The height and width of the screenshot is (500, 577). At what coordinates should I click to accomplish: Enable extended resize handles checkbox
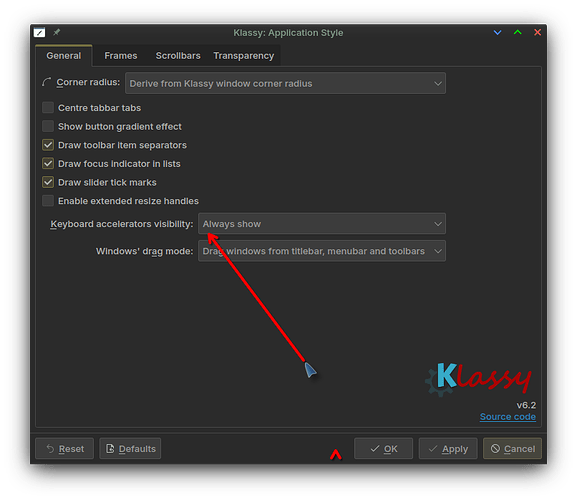pos(48,201)
